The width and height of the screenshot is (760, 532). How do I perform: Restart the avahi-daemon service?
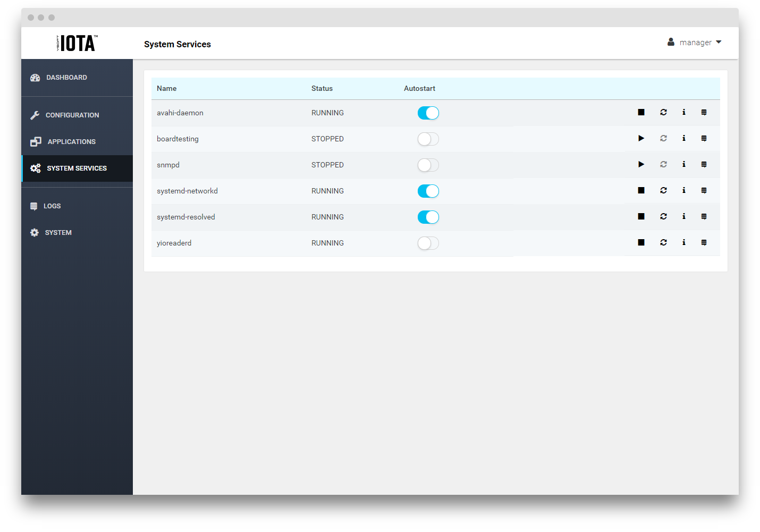tap(663, 112)
